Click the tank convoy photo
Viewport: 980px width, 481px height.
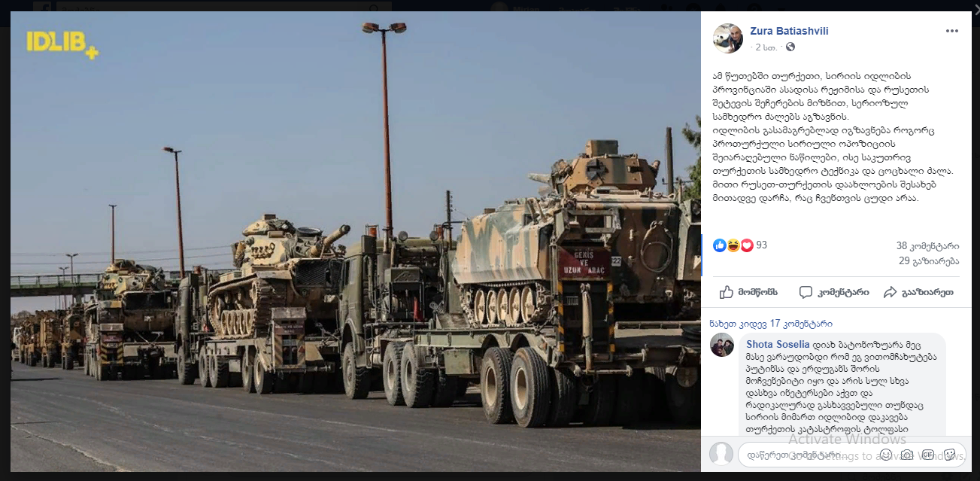(356, 242)
